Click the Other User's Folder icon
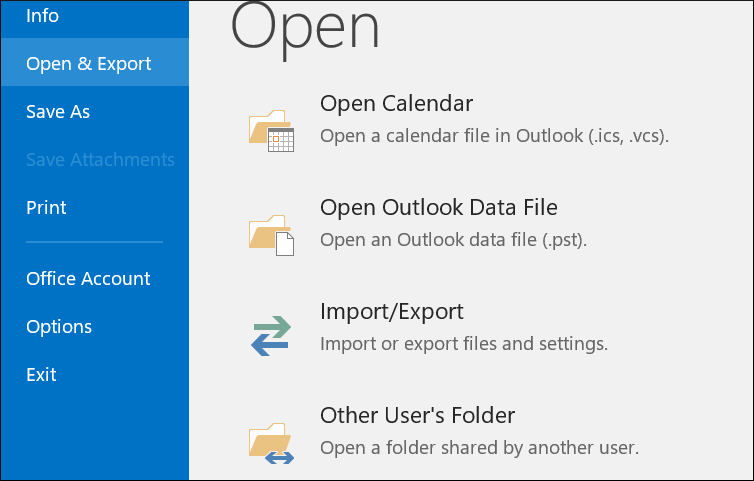Image resolution: width=754 pixels, height=481 pixels. 271,443
